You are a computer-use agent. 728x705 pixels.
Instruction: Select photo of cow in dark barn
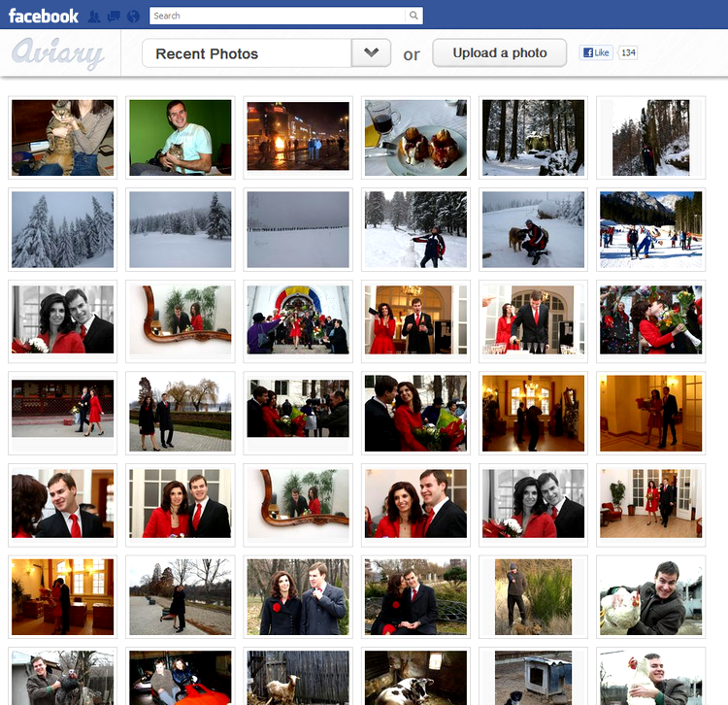point(415,676)
